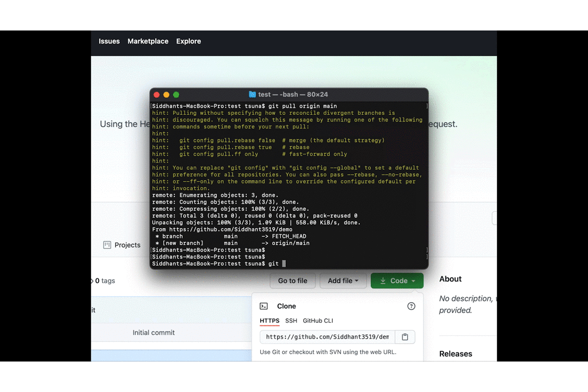Click the Clone terminal icon

[264, 306]
